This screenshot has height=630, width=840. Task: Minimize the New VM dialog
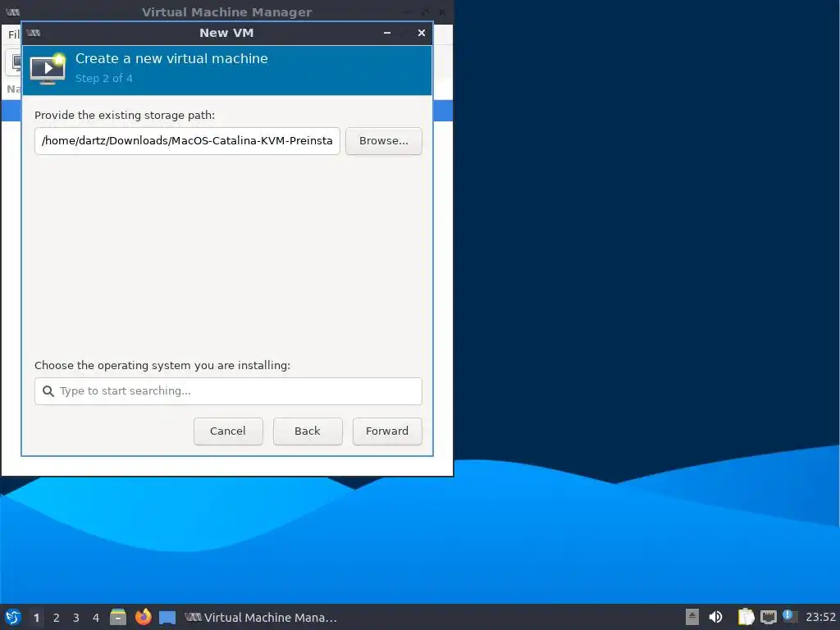pos(387,33)
